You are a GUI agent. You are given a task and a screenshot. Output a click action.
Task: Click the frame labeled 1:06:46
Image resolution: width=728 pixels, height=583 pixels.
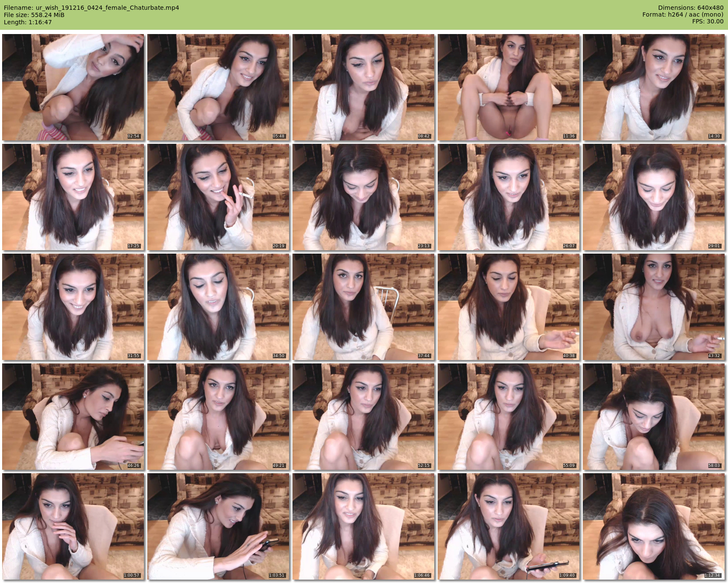[x=364, y=526]
